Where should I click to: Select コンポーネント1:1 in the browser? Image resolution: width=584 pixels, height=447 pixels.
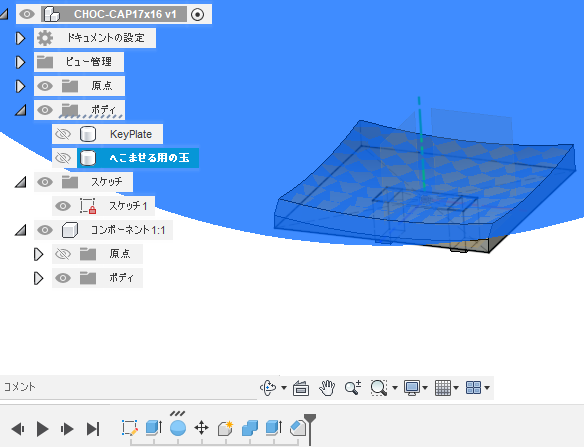tap(128, 230)
